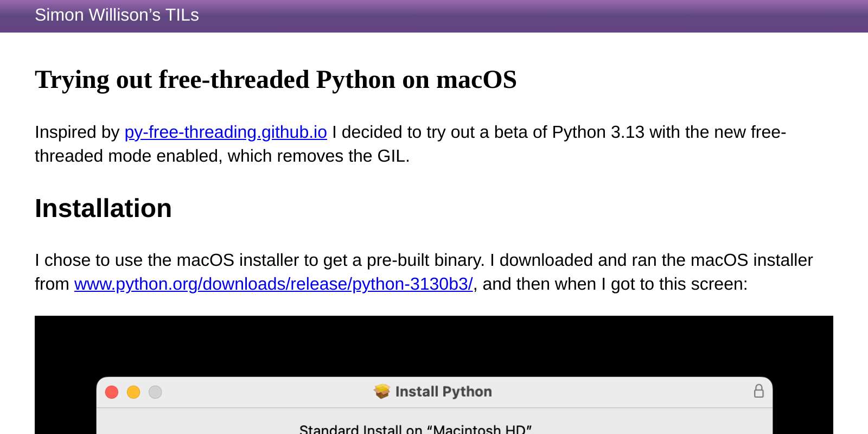Click the lock icon in installer title bar
Viewport: 868px width, 434px height.
point(759,391)
